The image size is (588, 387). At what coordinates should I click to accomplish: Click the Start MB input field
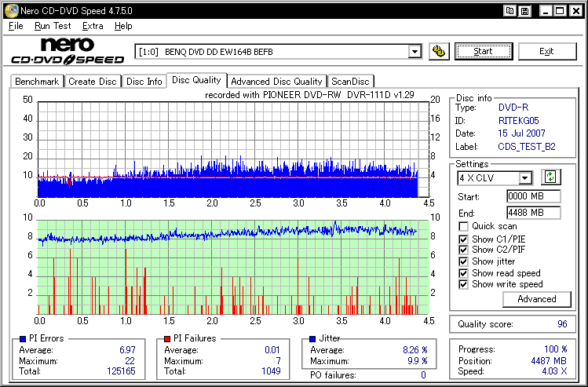pos(533,196)
